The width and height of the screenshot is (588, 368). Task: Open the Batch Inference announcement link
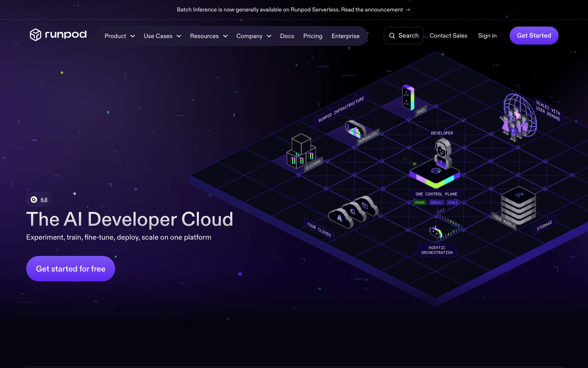pyautogui.click(x=294, y=9)
